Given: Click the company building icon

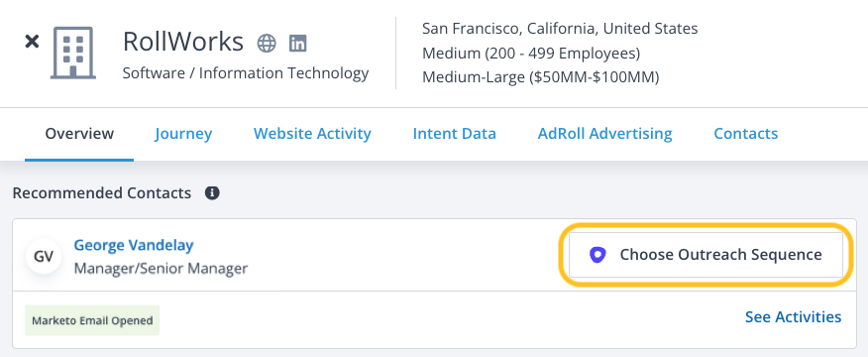Looking at the screenshot, I should [x=73, y=53].
